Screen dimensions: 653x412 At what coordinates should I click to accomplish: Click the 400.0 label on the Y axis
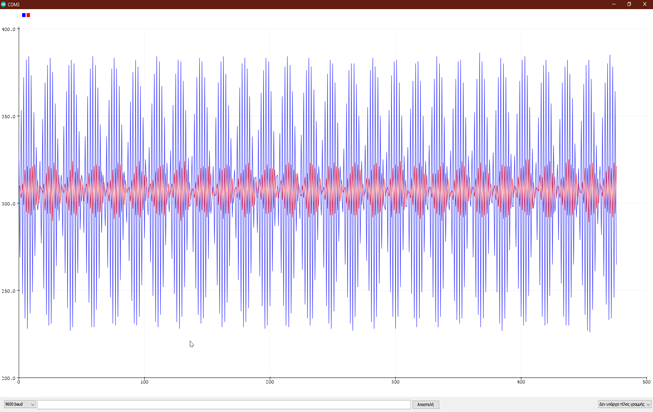[x=8, y=29]
